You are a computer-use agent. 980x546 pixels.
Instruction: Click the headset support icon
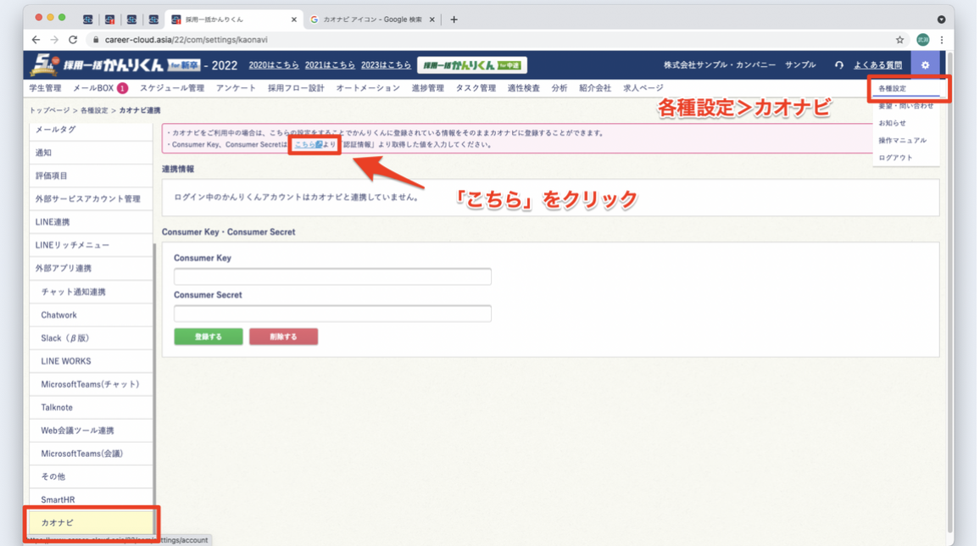[x=838, y=65]
